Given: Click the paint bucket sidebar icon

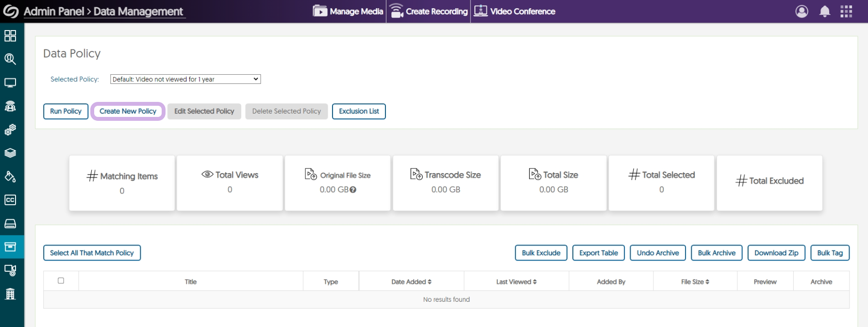Looking at the screenshot, I should coord(10,177).
